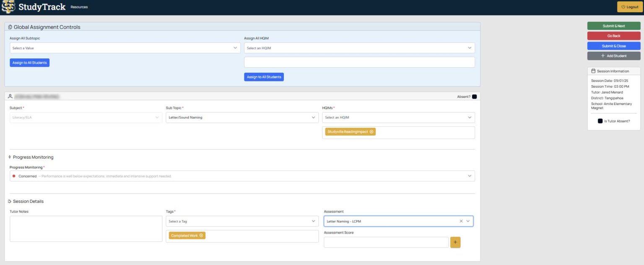644x265 pixels.
Task: Open the Sub Topic Letter/Sound Naming dropdown
Action: [x=242, y=118]
